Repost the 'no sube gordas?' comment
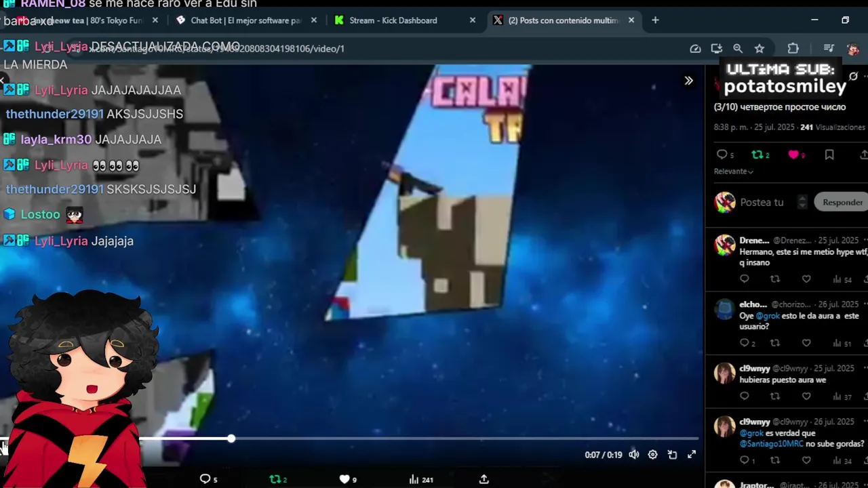The width and height of the screenshot is (868, 488). click(775, 460)
